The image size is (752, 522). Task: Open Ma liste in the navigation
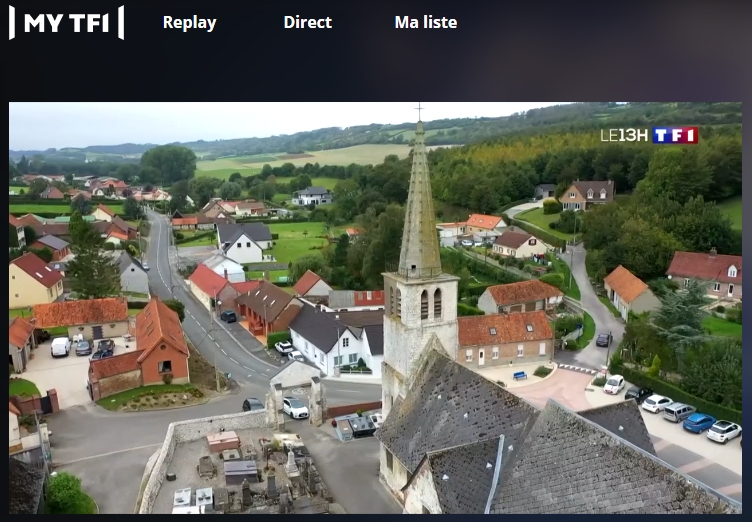425,22
